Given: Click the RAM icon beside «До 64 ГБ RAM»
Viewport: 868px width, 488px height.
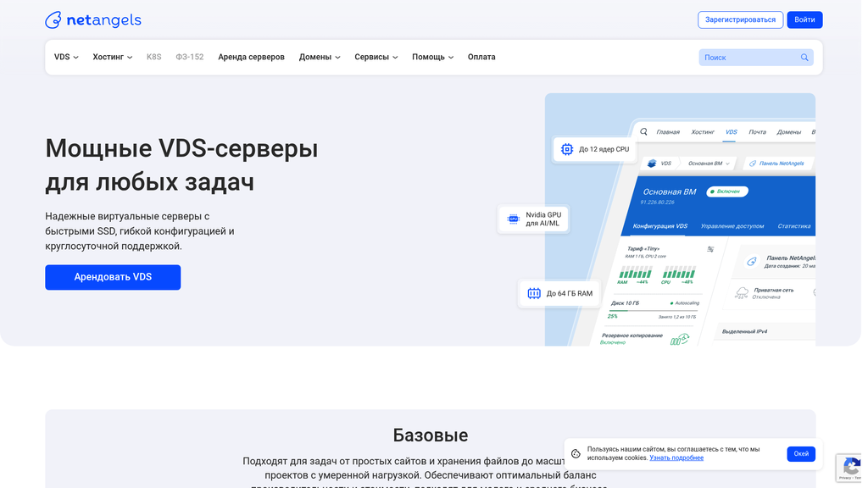Looking at the screenshot, I should point(534,293).
